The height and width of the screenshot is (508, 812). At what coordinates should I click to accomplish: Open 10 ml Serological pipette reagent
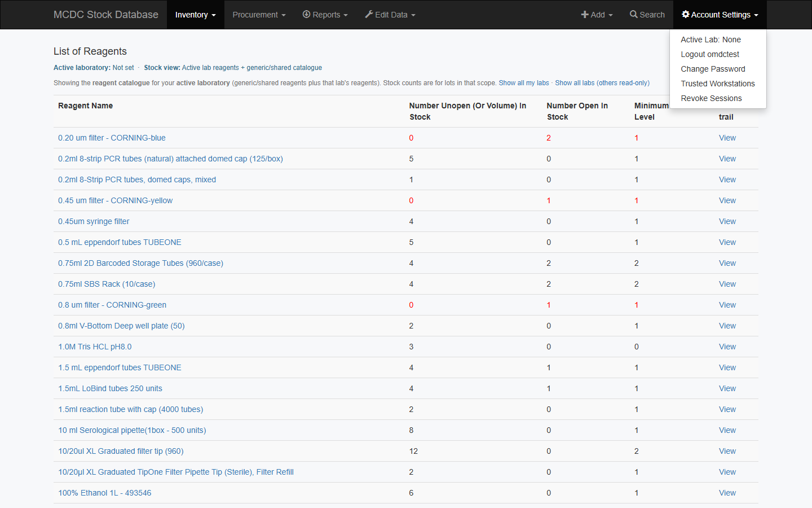click(132, 430)
